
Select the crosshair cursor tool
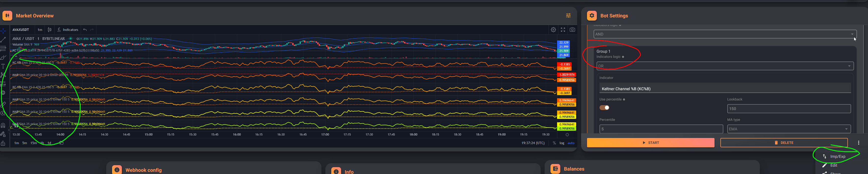pyautogui.click(x=3, y=31)
